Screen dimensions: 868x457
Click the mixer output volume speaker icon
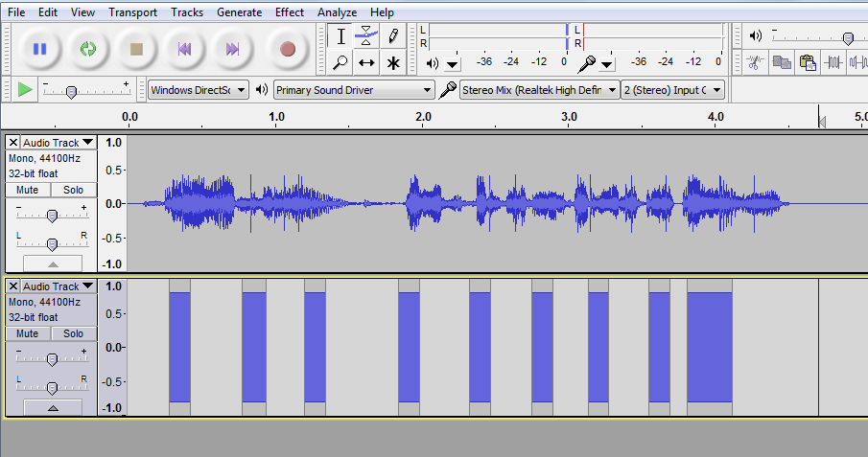click(x=756, y=36)
